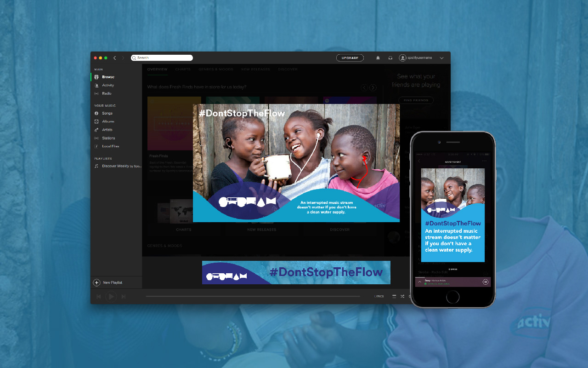Viewport: 588px width, 368px height.
Task: Skip to the previous track
Action: (x=99, y=297)
